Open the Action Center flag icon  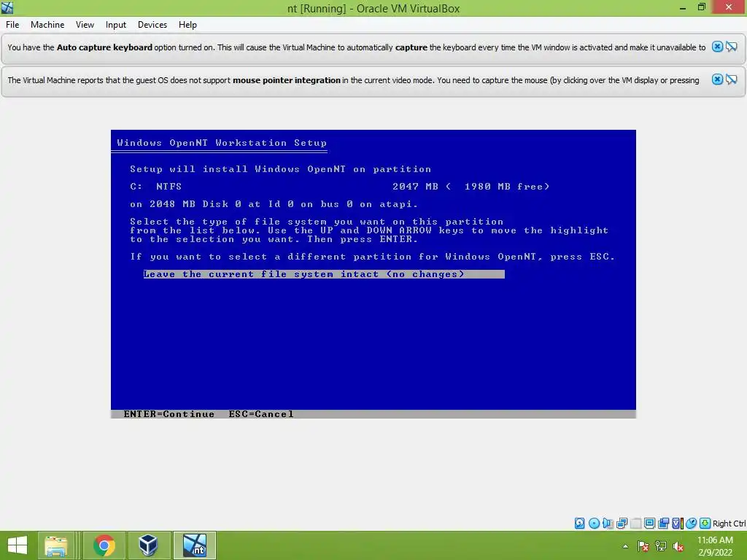(643, 546)
